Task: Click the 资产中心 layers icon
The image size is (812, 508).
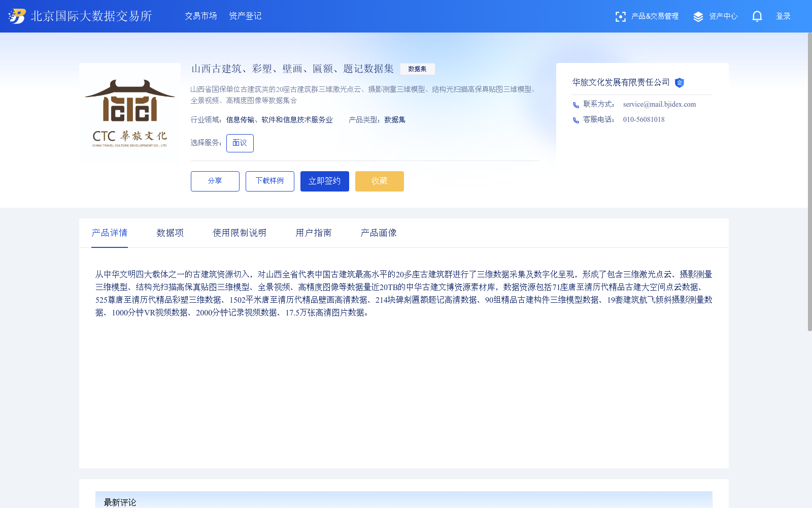Action: (698, 17)
